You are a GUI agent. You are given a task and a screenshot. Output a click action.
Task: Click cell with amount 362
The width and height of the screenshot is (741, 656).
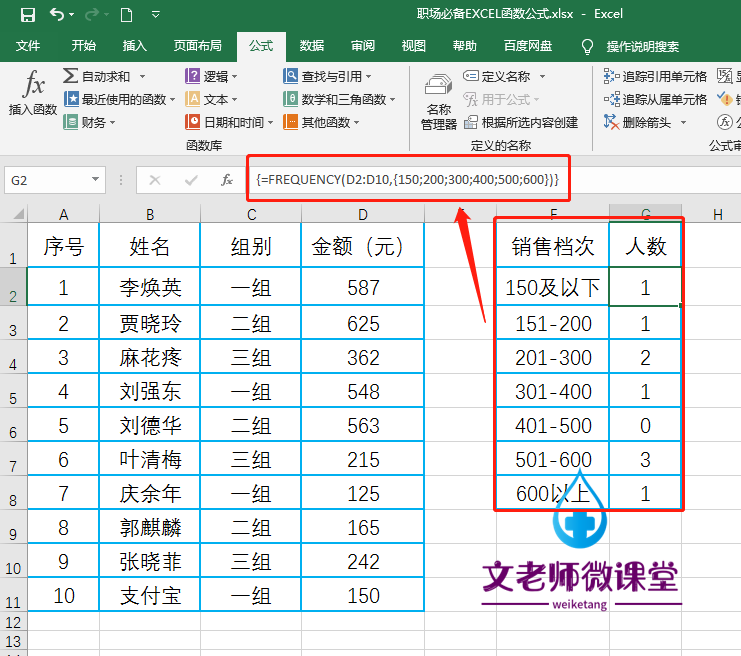[x=362, y=357]
